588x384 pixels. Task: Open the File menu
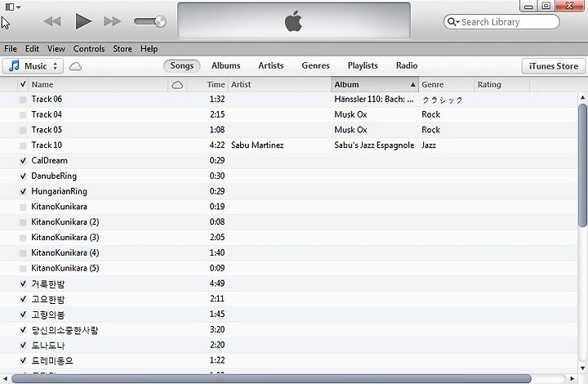click(x=11, y=49)
